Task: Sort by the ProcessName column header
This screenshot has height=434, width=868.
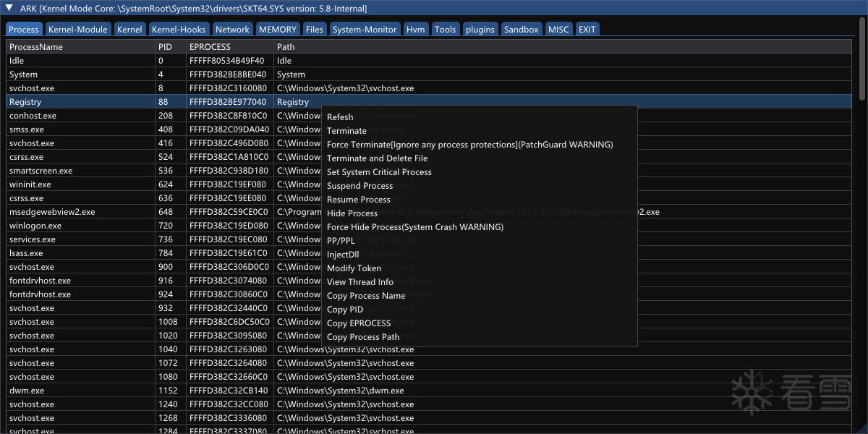Action: (81, 47)
